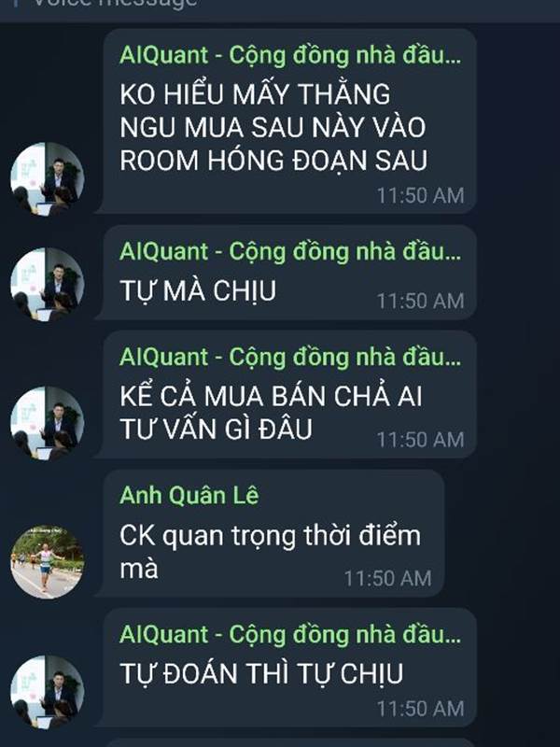This screenshot has height=747, width=560.
Task: Open Anh Quân Lê's runner profile picture
Action: coord(48,562)
